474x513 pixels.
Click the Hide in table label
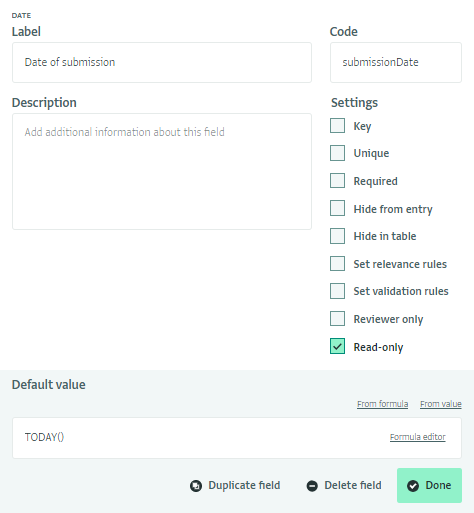385,236
